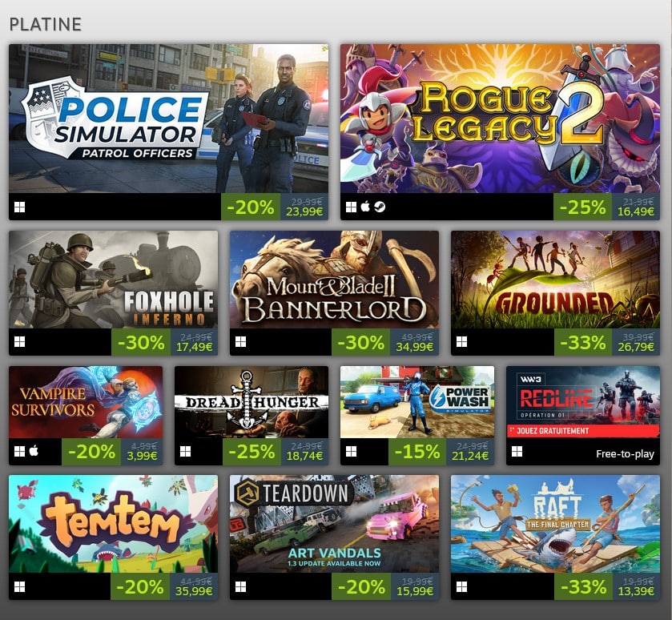Open the PowerWash Simulator capsule image
The height and width of the screenshot is (620, 672).
coord(417,402)
